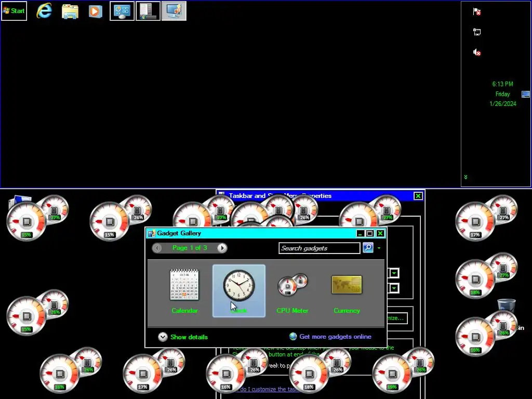The image size is (532, 399).
Task: Click the CPU Meter gadget reading 19%
Action: pyautogui.click(x=403, y=370)
